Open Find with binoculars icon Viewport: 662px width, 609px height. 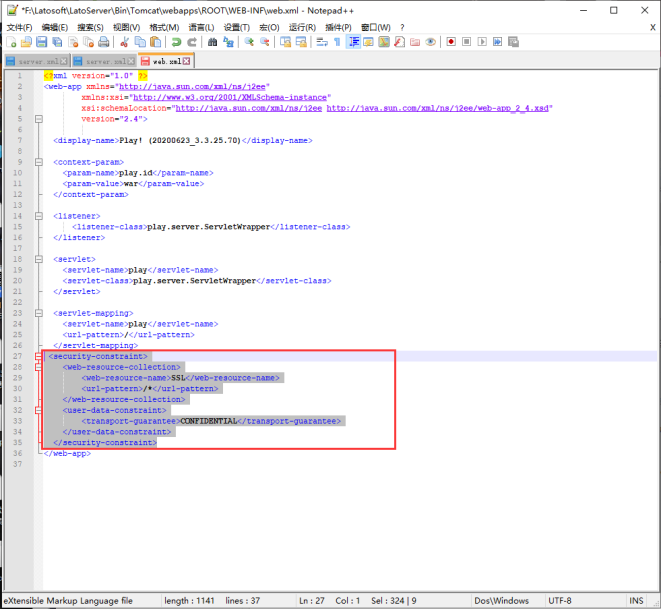(x=212, y=42)
